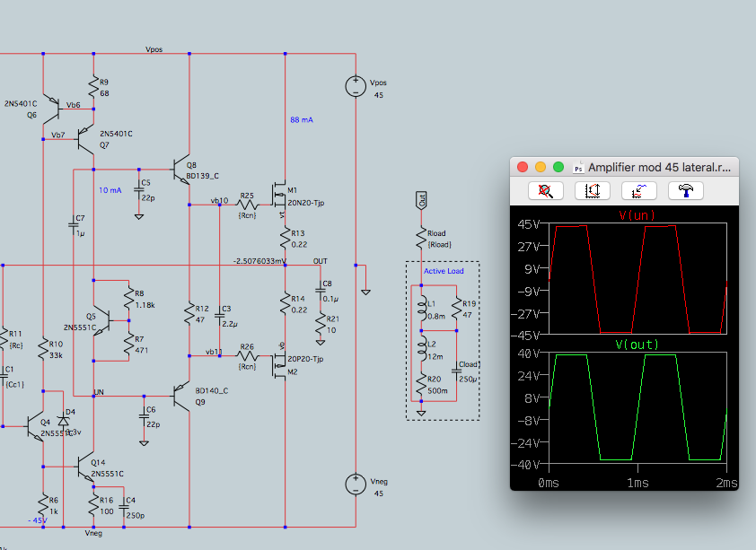Click the OUT net label
The height and width of the screenshot is (550, 756).
point(321,261)
